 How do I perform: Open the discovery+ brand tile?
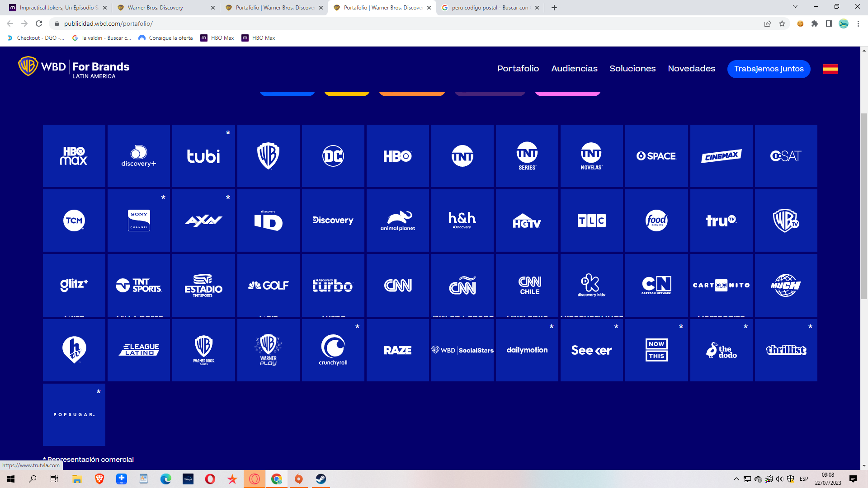point(139,156)
